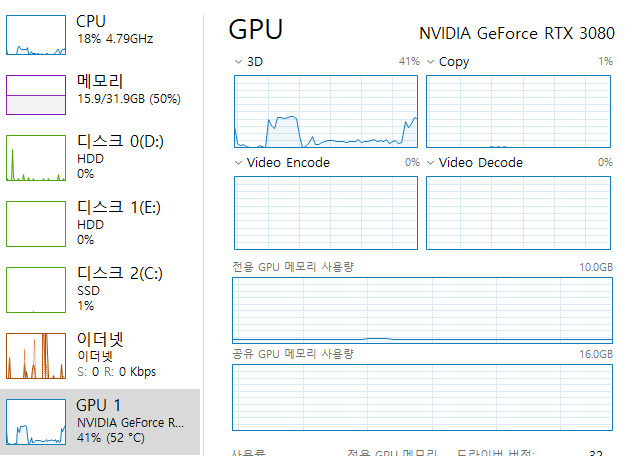Expand the 3D graph dropdown chevron
The width and height of the screenshot is (634, 456).
[238, 62]
